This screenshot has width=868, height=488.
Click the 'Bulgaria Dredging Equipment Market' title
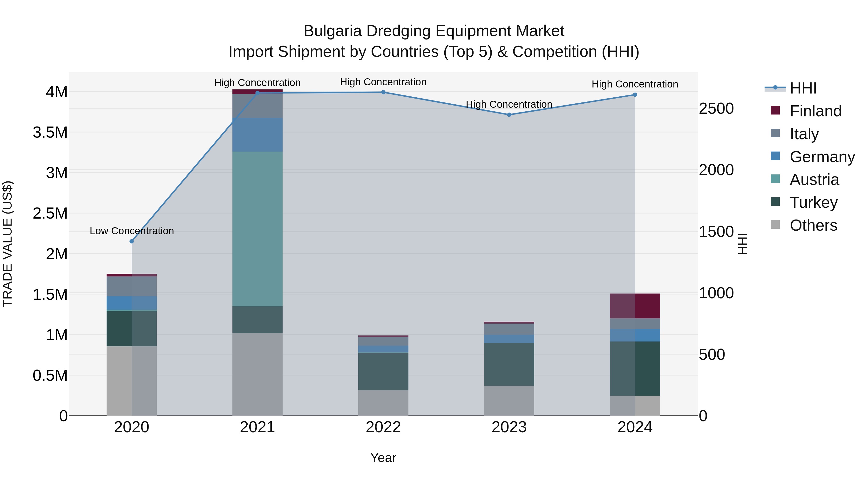pyautogui.click(x=434, y=31)
